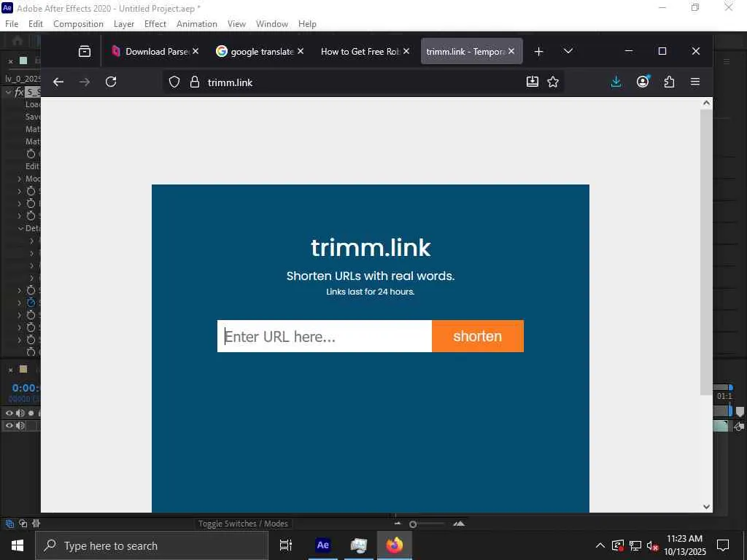
Task: Open the Composition menu
Action: (78, 24)
